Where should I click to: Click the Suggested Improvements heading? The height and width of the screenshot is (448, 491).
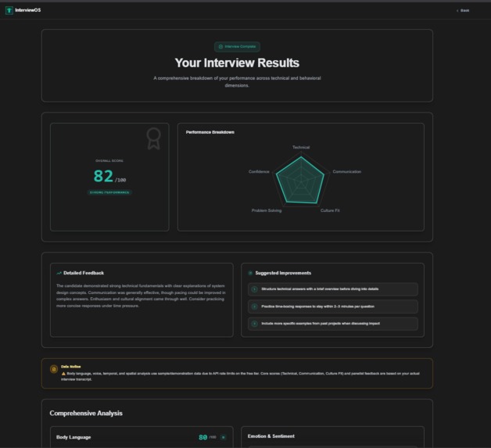[283, 273]
